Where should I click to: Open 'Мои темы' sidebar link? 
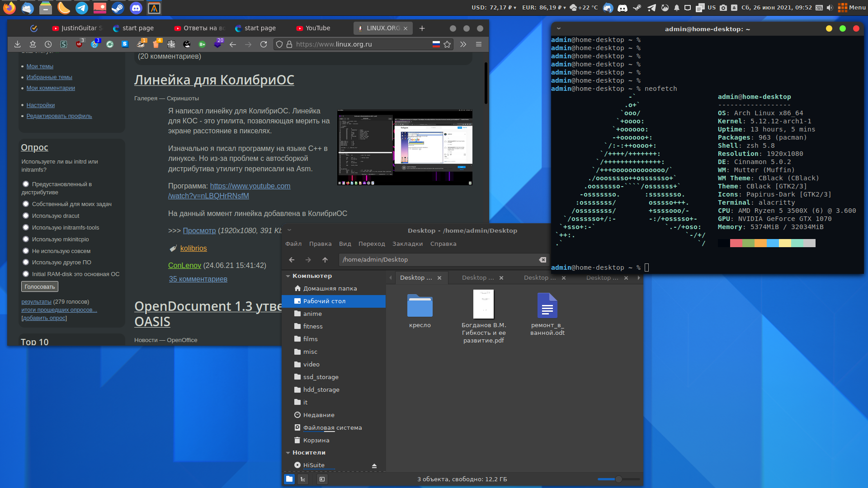coord(40,66)
